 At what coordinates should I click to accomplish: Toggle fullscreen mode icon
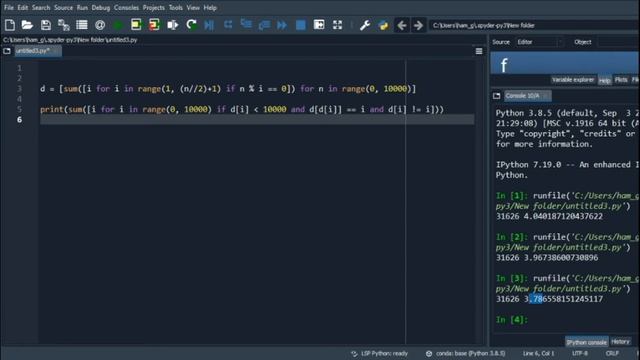click(x=337, y=25)
